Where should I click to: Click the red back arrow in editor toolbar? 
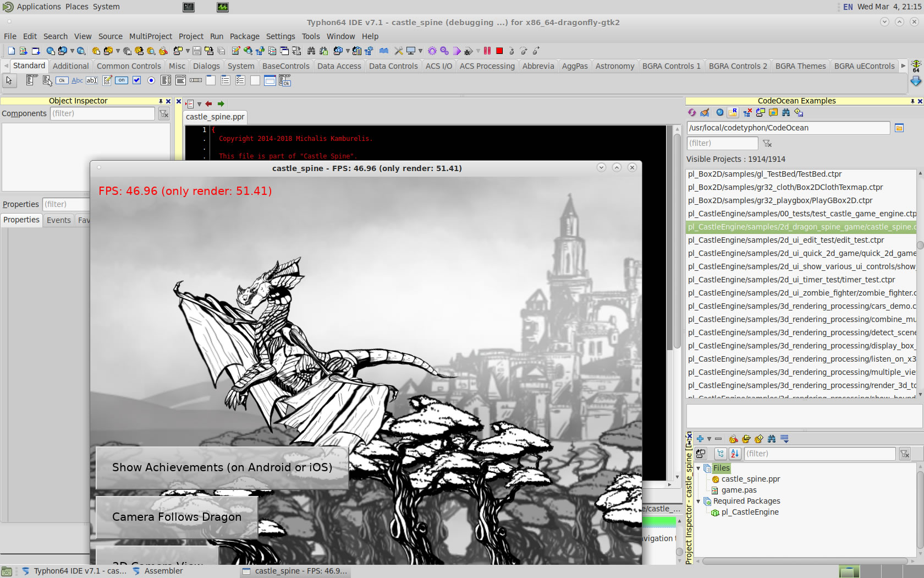(208, 103)
